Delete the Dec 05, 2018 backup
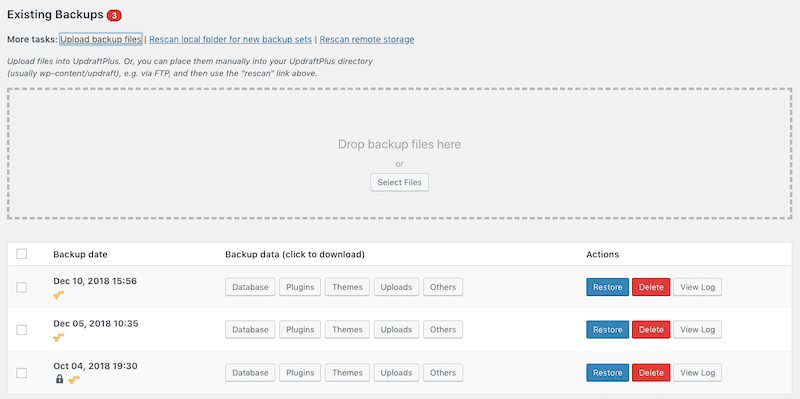800x399 pixels. [x=651, y=330]
